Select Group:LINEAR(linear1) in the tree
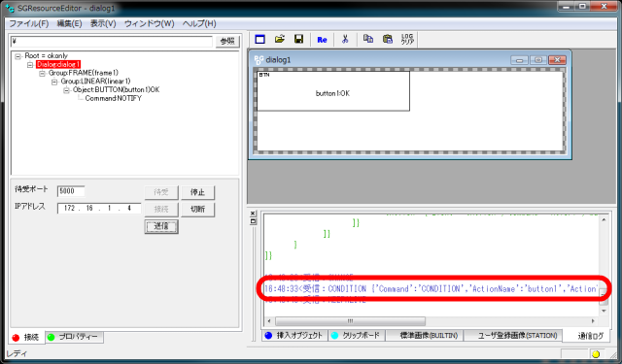This screenshot has height=364, width=622. pos(95,82)
